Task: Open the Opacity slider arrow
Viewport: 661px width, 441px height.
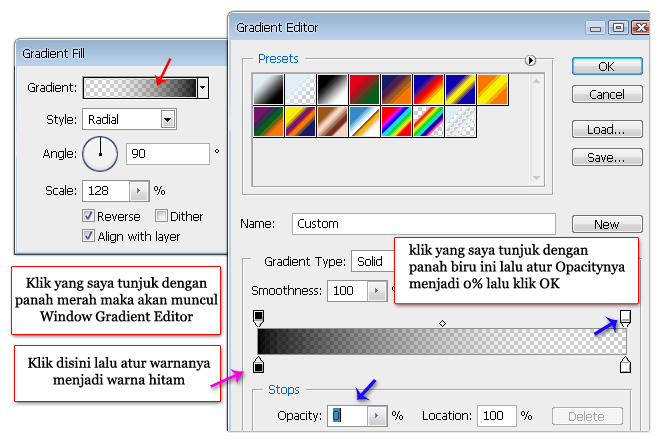Action: click(x=376, y=416)
